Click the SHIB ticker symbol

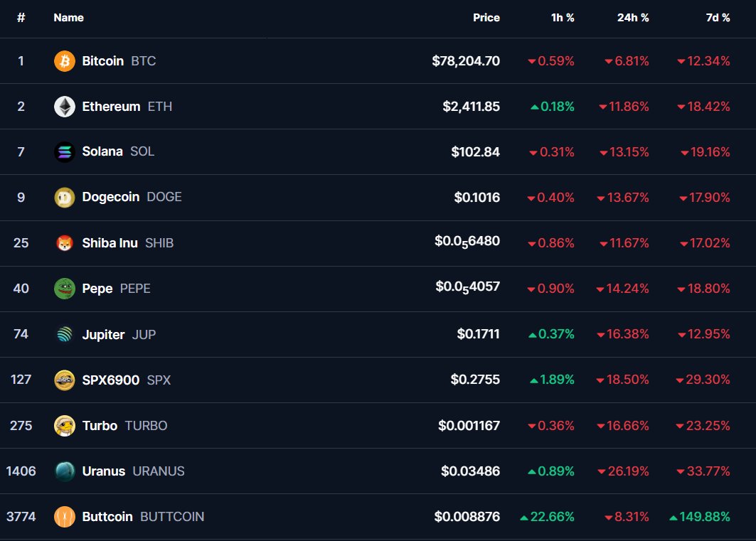pyautogui.click(x=159, y=243)
